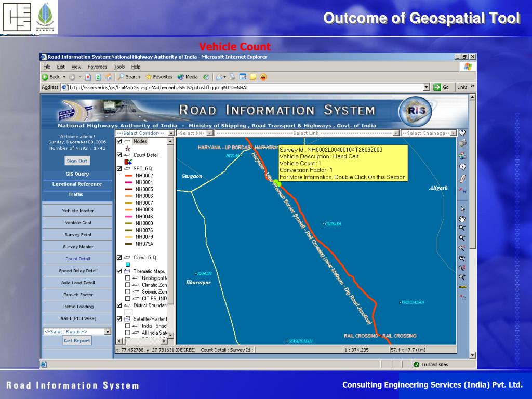The height and width of the screenshot is (399, 532).
Task: Uncheck the Count Detail layer checkbox
Action: pos(119,155)
